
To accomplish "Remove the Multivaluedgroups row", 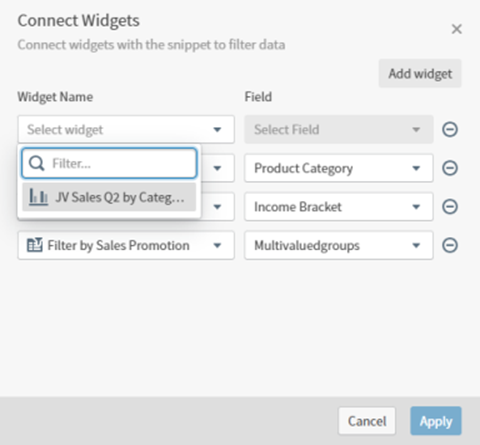I will 450,246.
